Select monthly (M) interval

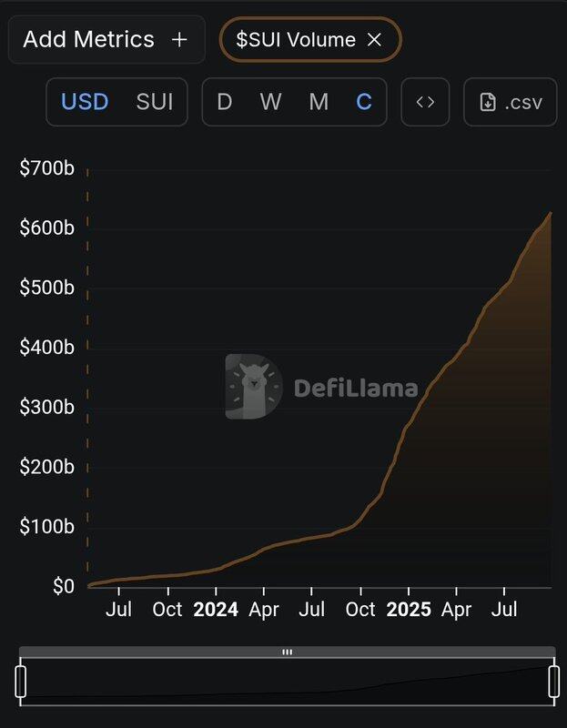pos(319,102)
